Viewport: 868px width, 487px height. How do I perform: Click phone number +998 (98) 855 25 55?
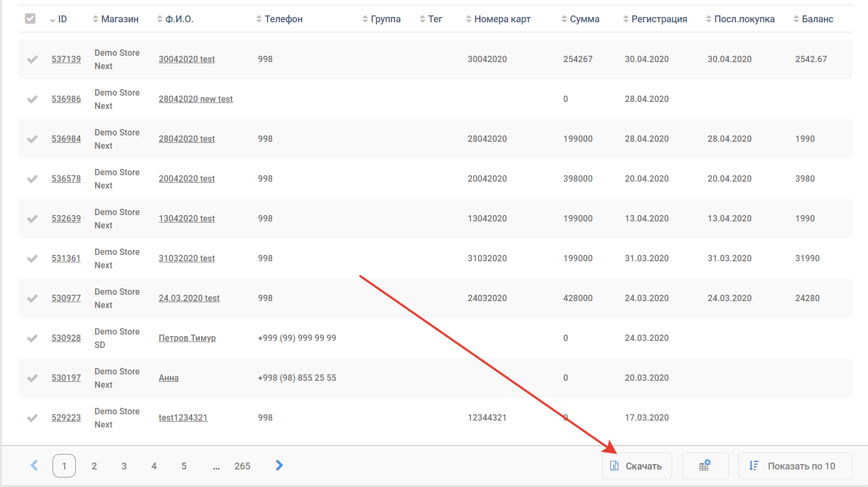coord(297,378)
